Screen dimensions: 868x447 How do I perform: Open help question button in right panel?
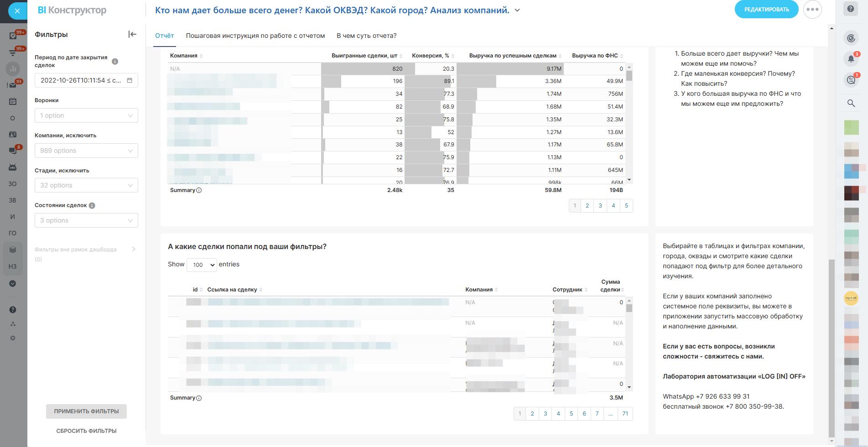[851, 9]
